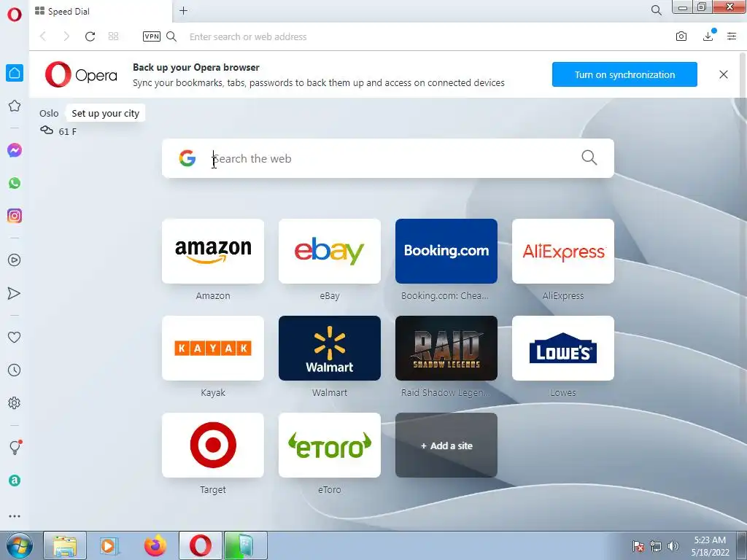This screenshot has width=747, height=560.
Task: Open Speed Dial grid icon in toolbar
Action: 113,36
